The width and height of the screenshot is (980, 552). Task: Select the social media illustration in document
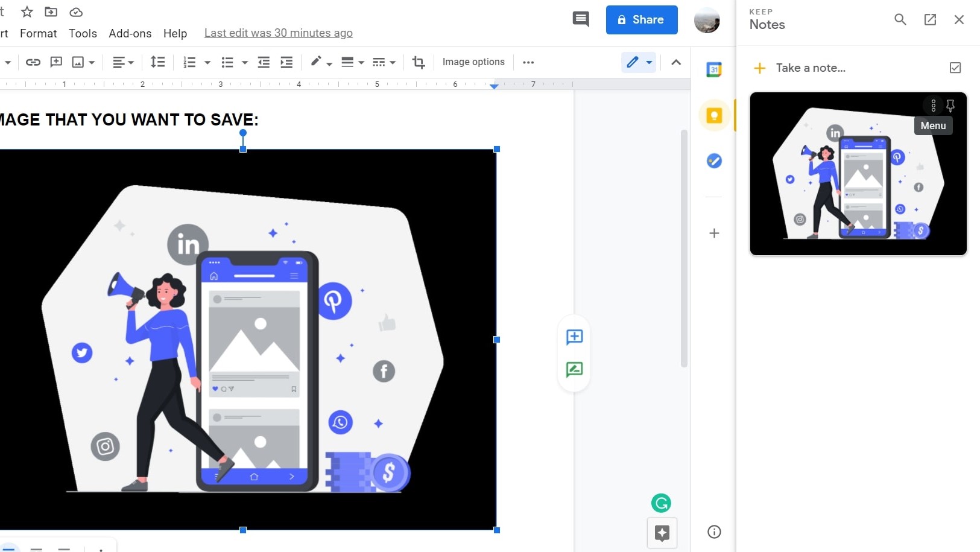248,340
